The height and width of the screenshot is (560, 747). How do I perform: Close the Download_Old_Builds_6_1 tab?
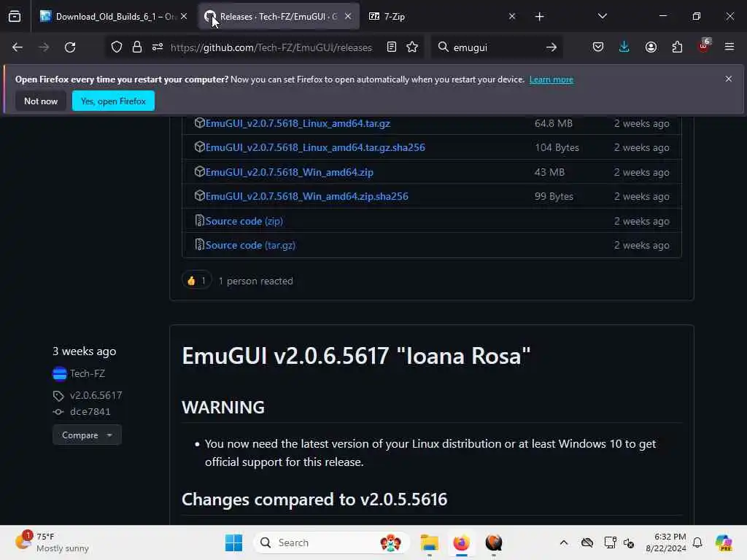[x=184, y=17]
